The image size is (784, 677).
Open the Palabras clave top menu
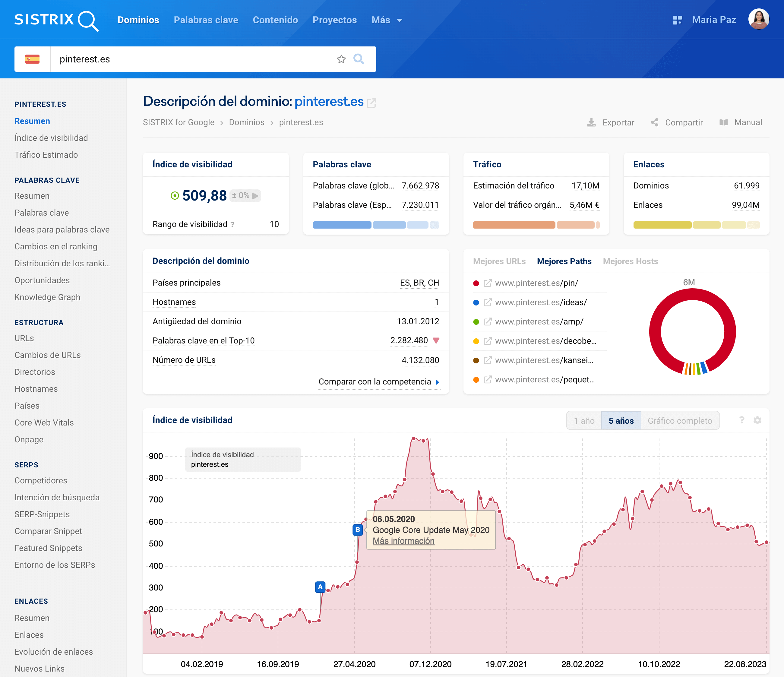[206, 20]
